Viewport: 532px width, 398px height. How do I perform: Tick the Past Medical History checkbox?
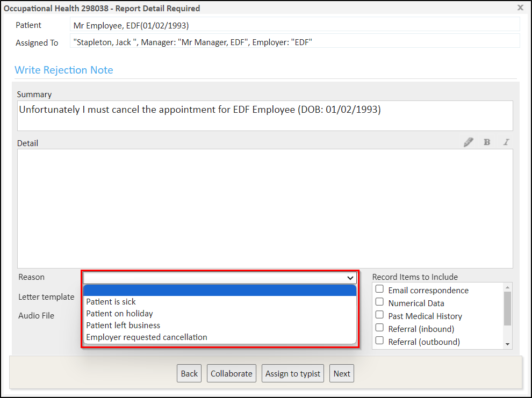[379, 315]
